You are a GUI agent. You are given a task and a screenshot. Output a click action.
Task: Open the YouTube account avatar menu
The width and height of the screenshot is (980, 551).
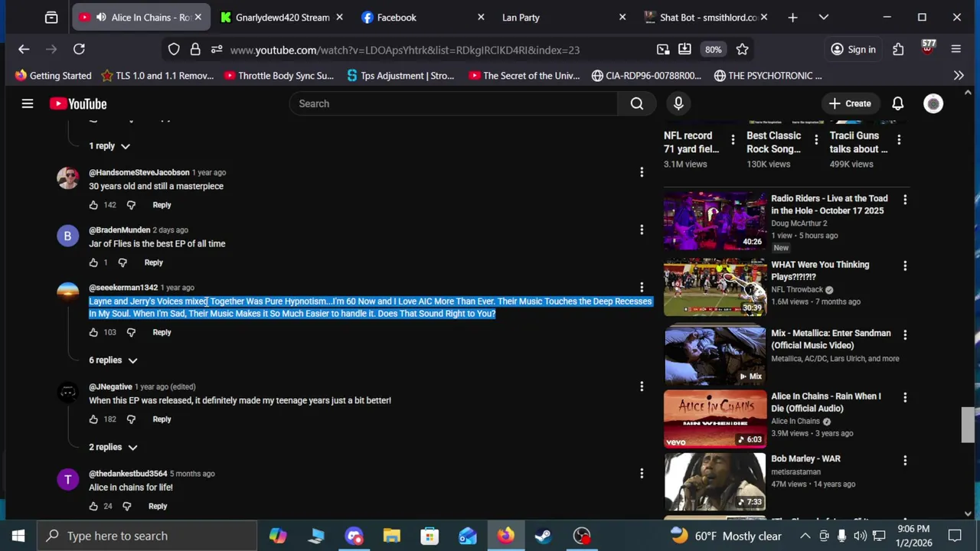(933, 103)
